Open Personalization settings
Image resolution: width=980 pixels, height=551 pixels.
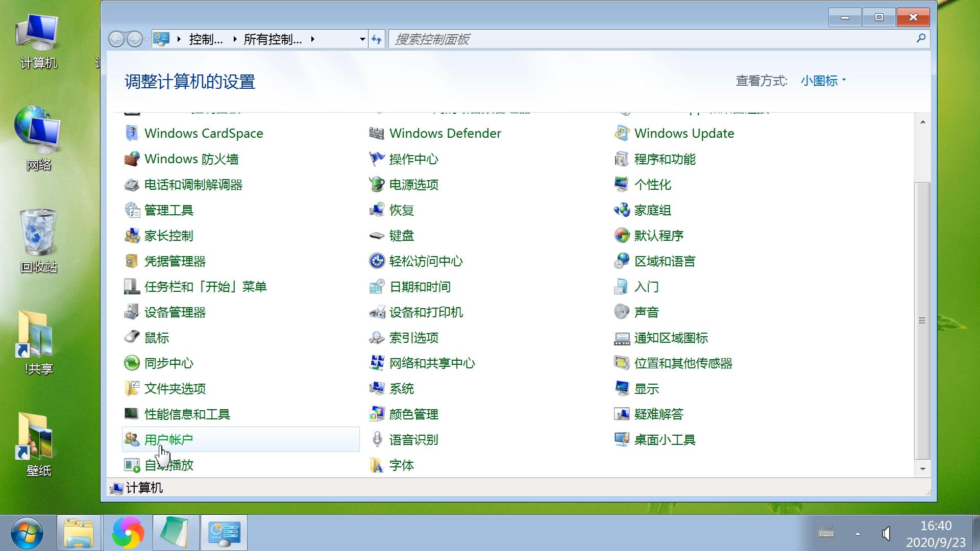(652, 184)
